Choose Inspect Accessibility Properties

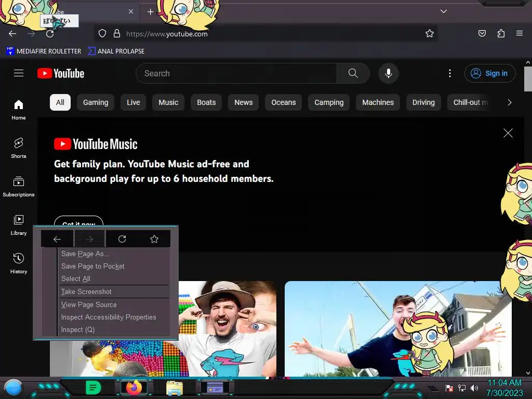113,317
